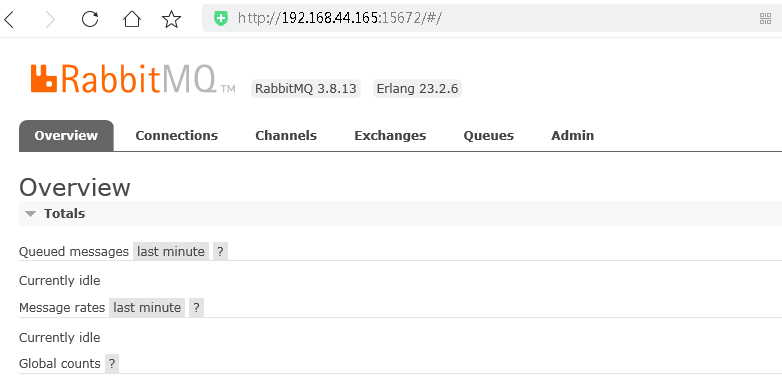Click help ? next to Message rates
Image resolution: width=782 pixels, height=376 pixels.
tap(196, 308)
